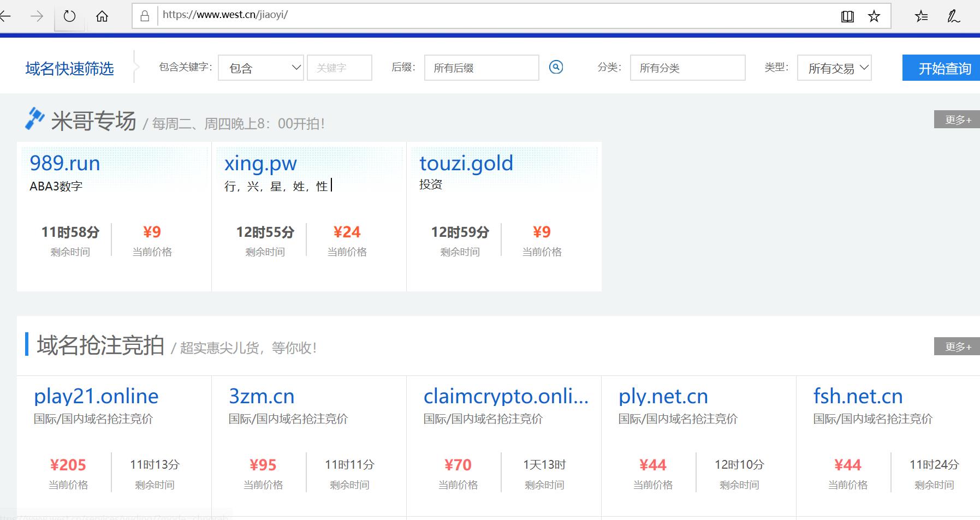Viewport: 980px width, 520px height.
Task: Go to browser home page icon
Action: (x=102, y=16)
